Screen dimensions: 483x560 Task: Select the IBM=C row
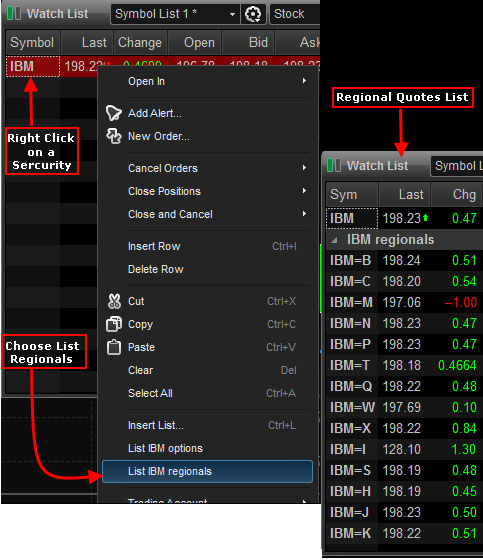pyautogui.click(x=404, y=281)
